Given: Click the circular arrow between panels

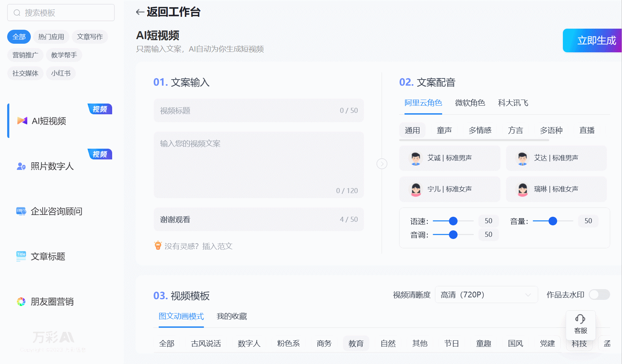Looking at the screenshot, I should tap(382, 164).
